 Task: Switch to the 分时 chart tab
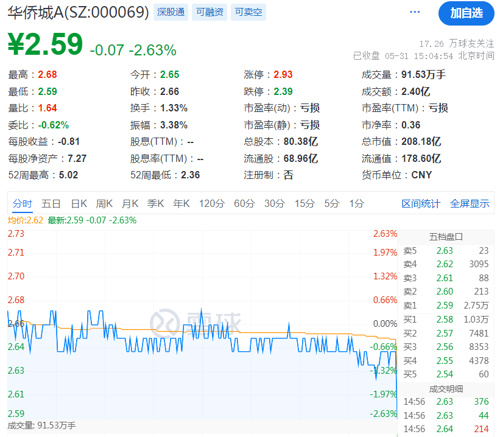(22, 203)
